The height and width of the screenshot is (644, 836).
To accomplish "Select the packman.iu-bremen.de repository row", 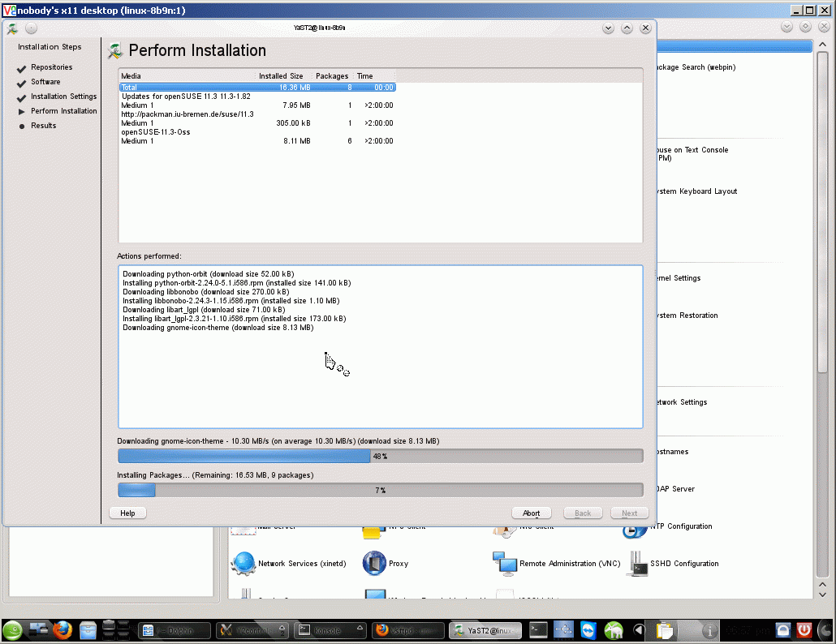I will (257, 114).
